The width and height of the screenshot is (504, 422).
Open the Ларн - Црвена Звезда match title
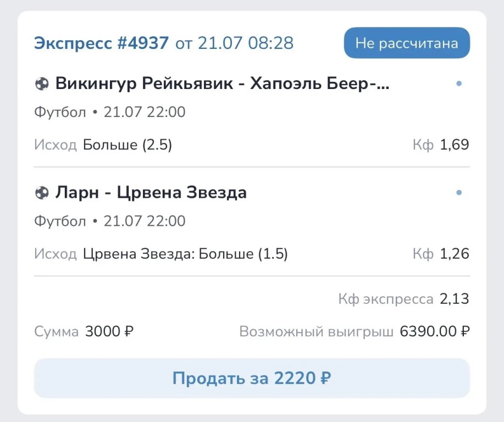pyautogui.click(x=151, y=193)
